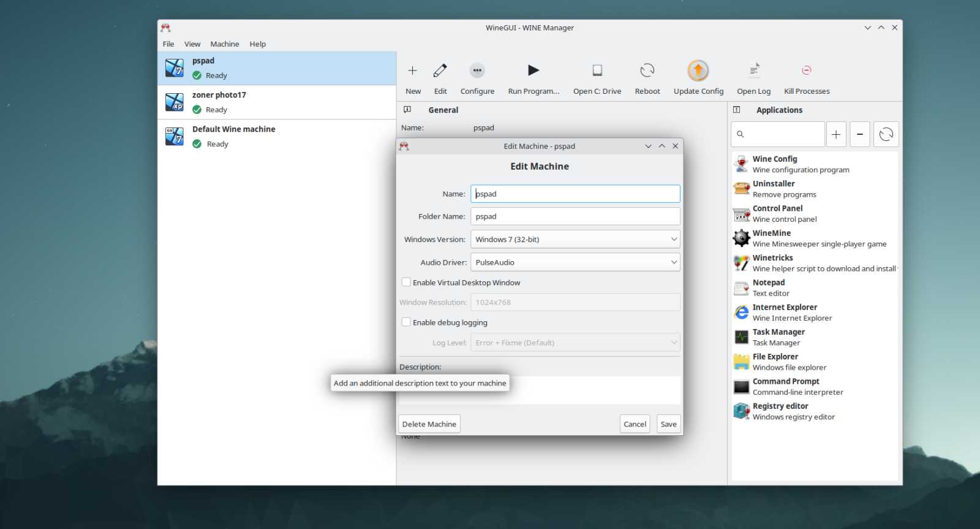The height and width of the screenshot is (529, 980).
Task: Click the disabled Log Level dropdown
Action: point(575,343)
